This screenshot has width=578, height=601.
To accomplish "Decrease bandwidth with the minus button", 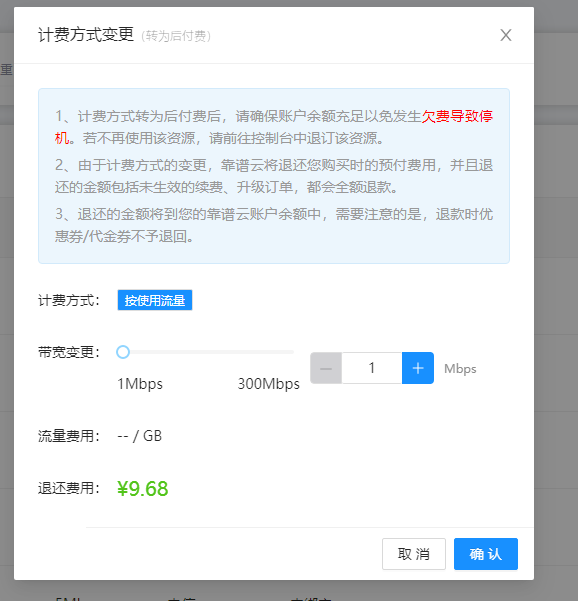I will (326, 368).
